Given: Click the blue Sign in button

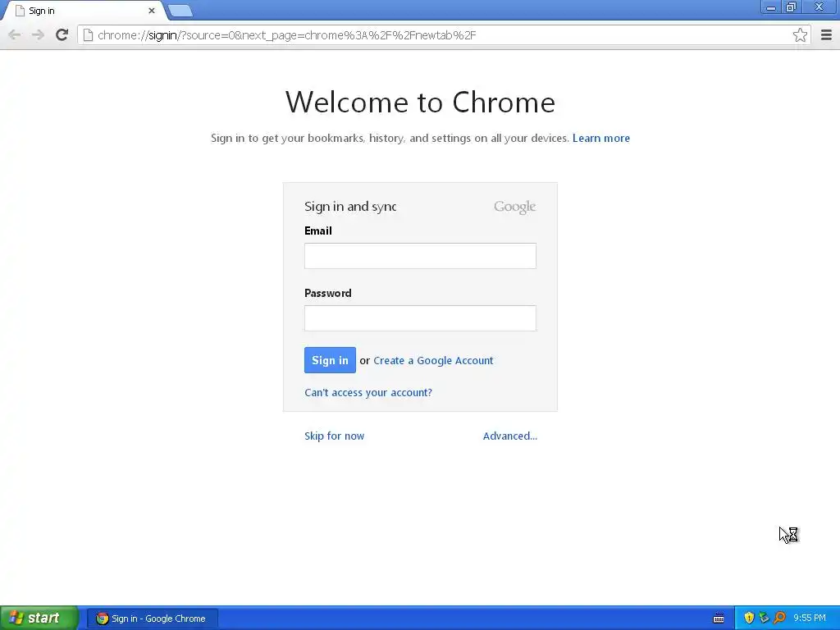Looking at the screenshot, I should coord(330,360).
